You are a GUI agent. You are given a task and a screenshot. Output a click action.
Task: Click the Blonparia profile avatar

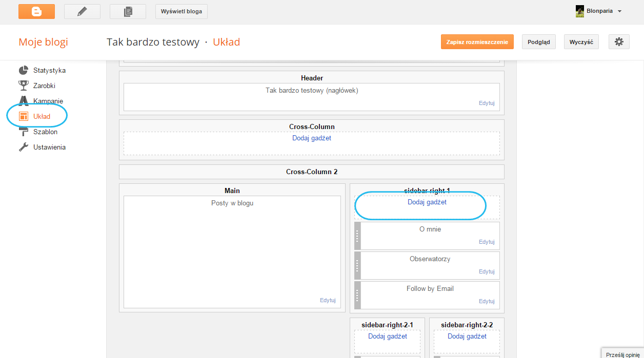(x=580, y=11)
